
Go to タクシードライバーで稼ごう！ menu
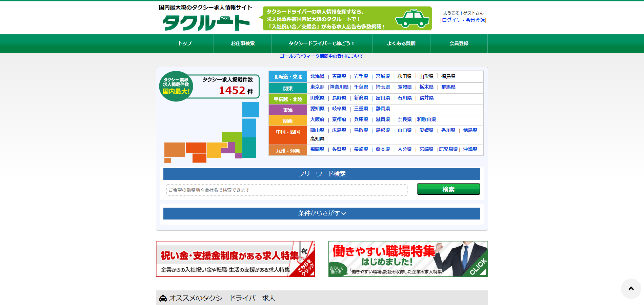coord(322,43)
